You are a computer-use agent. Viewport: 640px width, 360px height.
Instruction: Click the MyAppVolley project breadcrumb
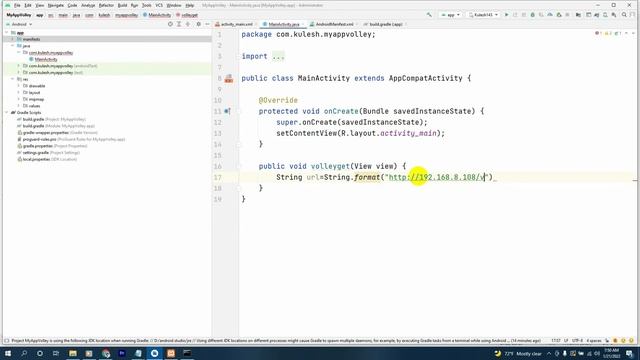[x=19, y=15]
